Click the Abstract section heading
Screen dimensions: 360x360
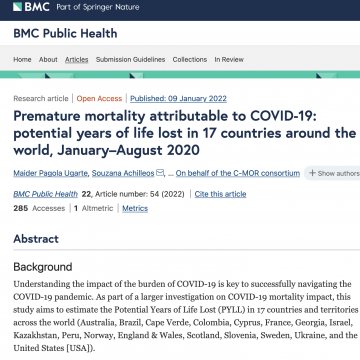point(36,239)
